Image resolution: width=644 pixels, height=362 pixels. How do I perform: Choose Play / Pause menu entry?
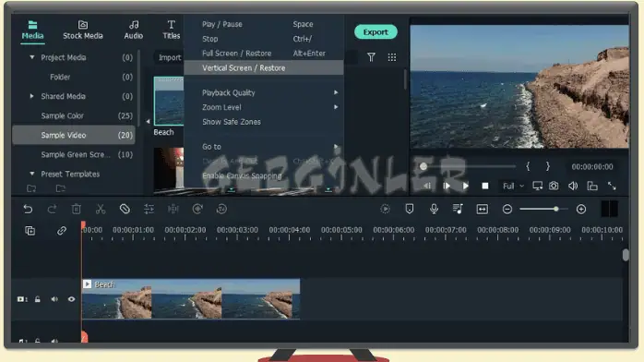point(264,24)
